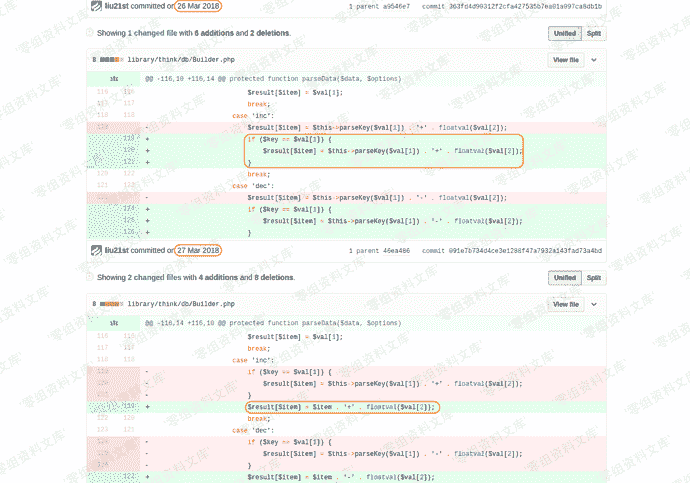
Task: Select Unified diff view in first commit
Action: click(564, 33)
